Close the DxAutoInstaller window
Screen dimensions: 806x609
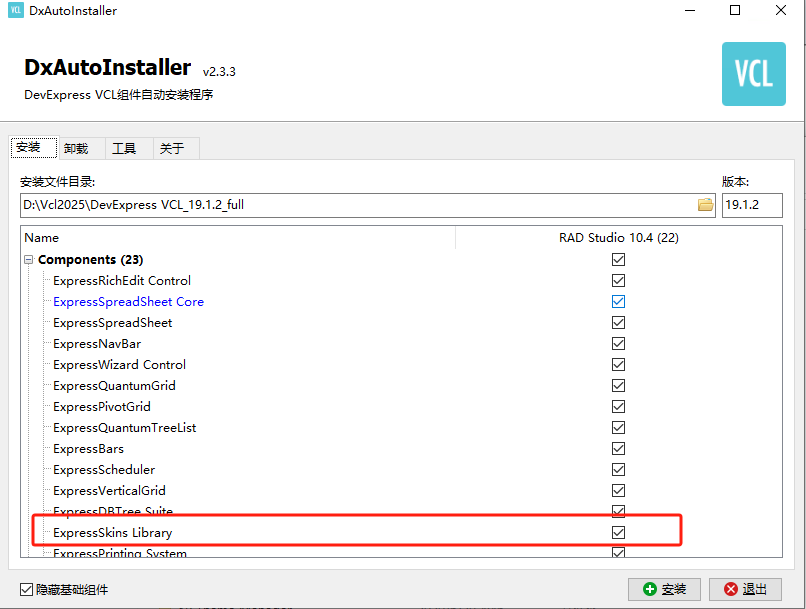pyautogui.click(x=781, y=10)
